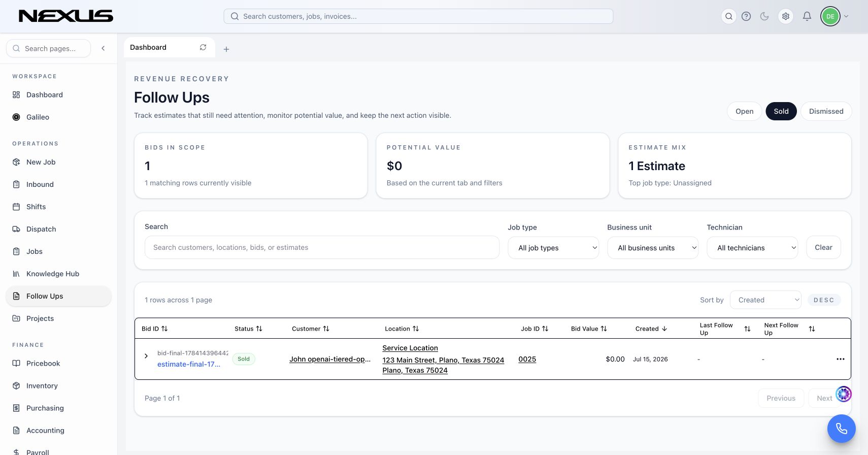
Task: Focus the Search pages sidebar field
Action: [x=48, y=48]
